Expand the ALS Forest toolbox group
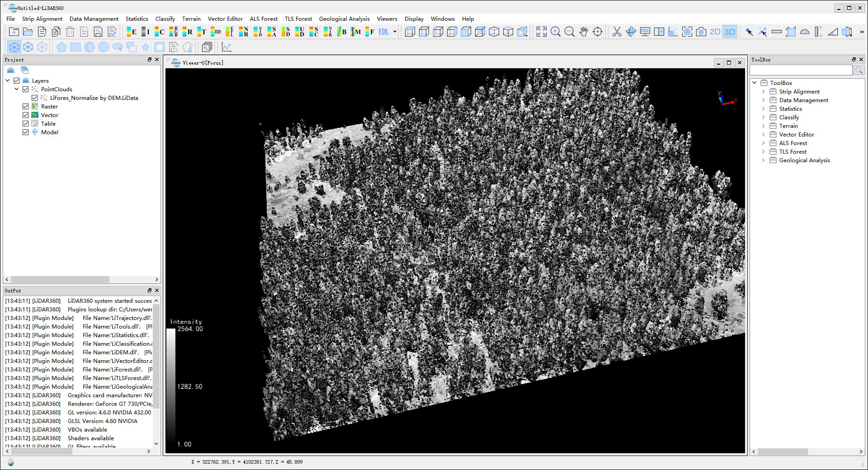 tap(764, 143)
